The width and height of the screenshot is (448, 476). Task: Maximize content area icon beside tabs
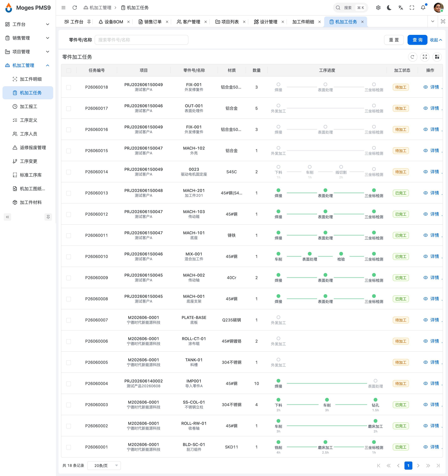tap(443, 21)
